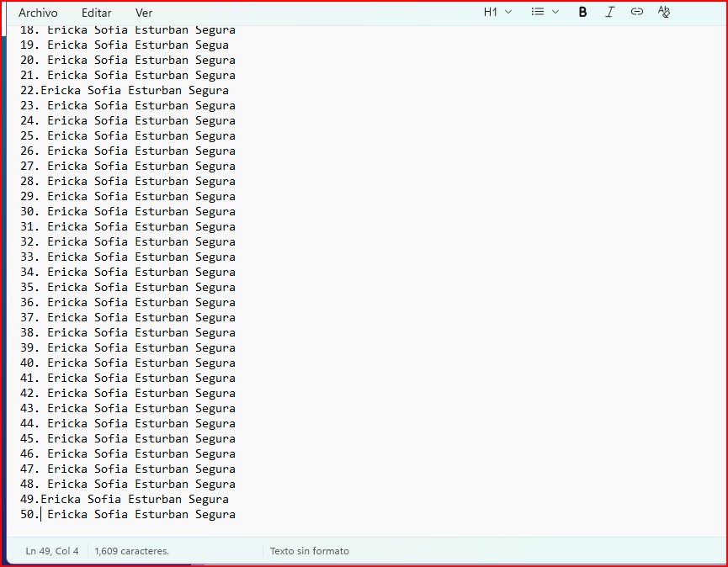
Task: Click the word Sofia on line 35
Action: pos(111,288)
